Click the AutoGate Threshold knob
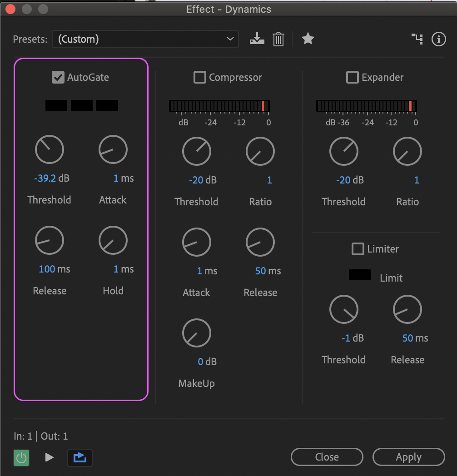The height and width of the screenshot is (476, 457). tap(50, 149)
